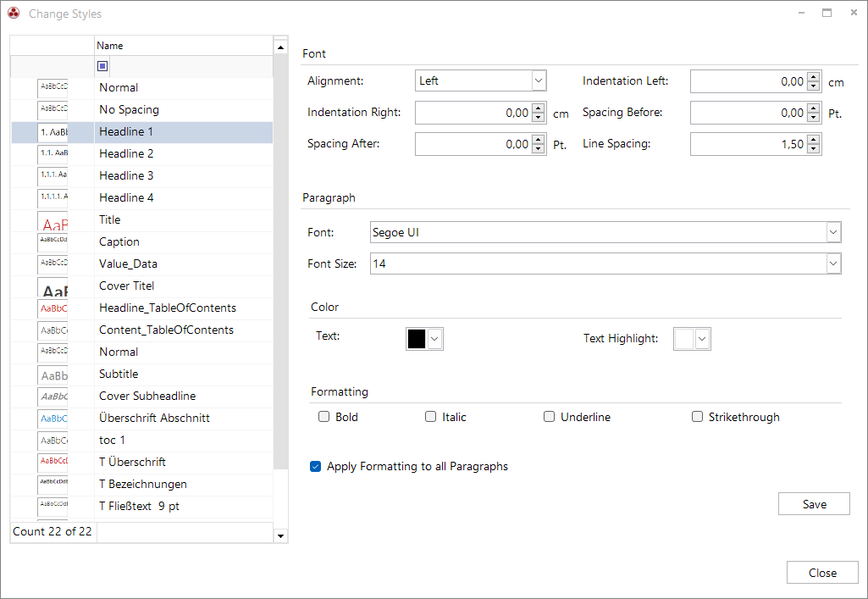Select the toc 1 style

tap(141, 441)
